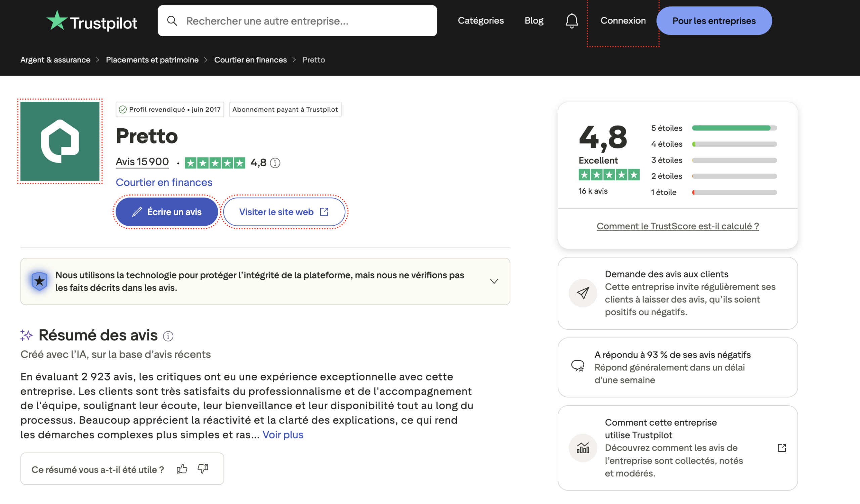860x504 pixels.
Task: Open the Blog menu item
Action: (534, 21)
